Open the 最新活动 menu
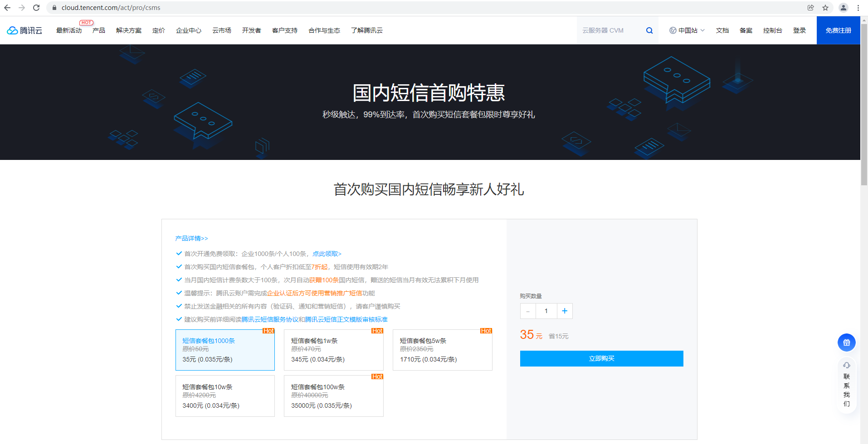Image resolution: width=868 pixels, height=444 pixels. pyautogui.click(x=69, y=30)
